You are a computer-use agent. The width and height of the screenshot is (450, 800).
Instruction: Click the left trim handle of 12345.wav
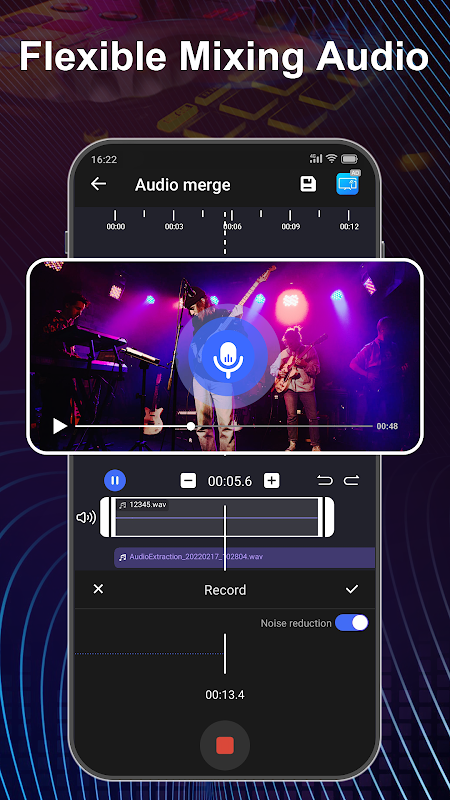click(x=106, y=517)
